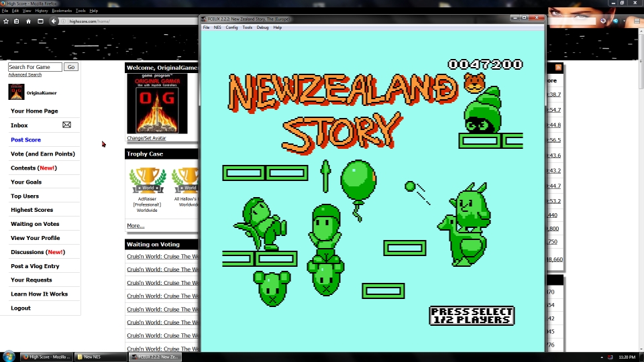Click the More... link in Trophy Case
The image size is (644, 362).
pyautogui.click(x=136, y=226)
